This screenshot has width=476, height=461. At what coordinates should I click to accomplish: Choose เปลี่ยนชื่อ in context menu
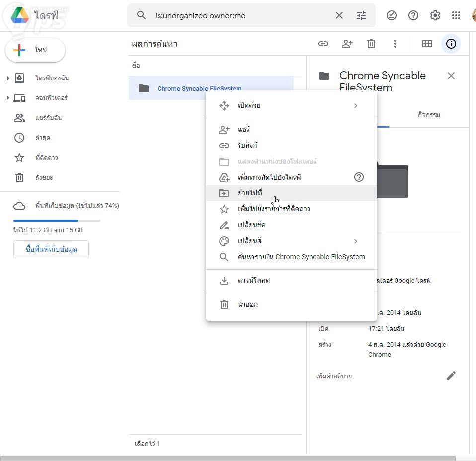click(x=292, y=225)
